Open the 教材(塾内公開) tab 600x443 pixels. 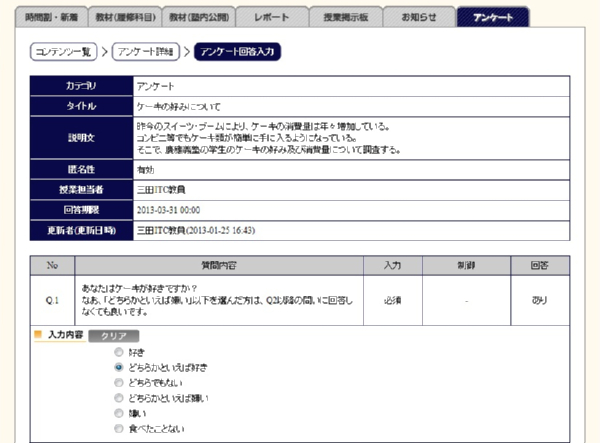[201, 17]
